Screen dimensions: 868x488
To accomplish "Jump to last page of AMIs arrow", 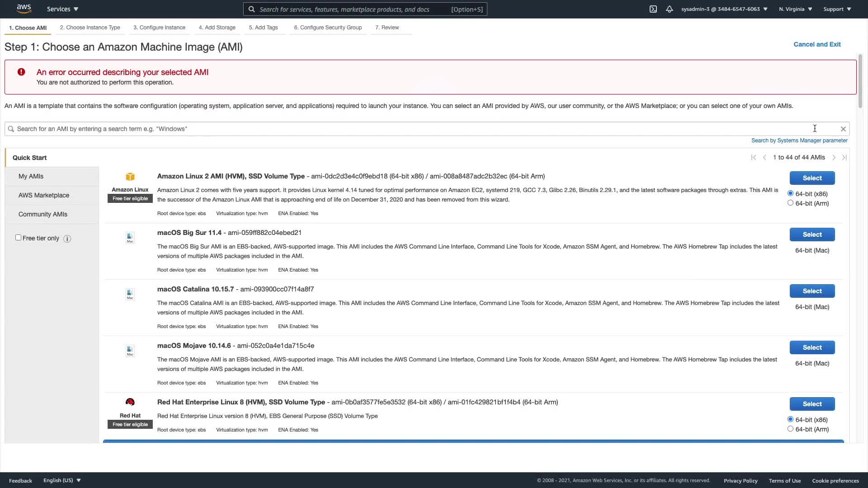I will point(844,158).
